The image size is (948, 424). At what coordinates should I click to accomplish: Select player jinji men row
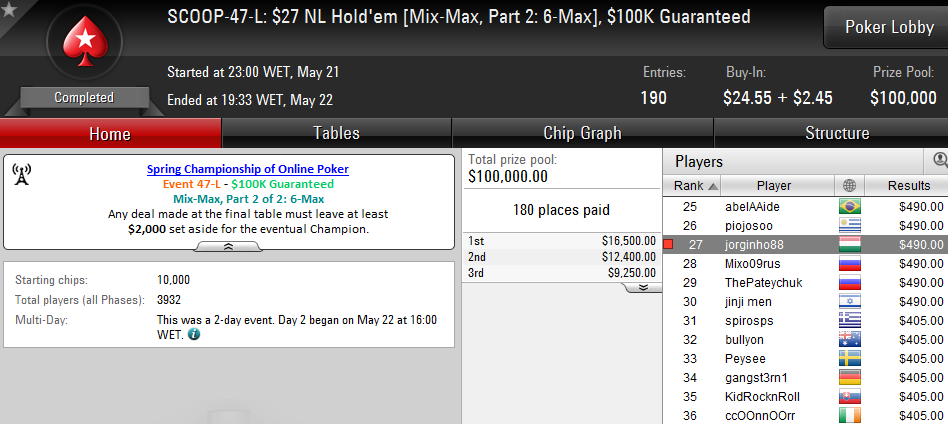pyautogui.click(x=805, y=302)
